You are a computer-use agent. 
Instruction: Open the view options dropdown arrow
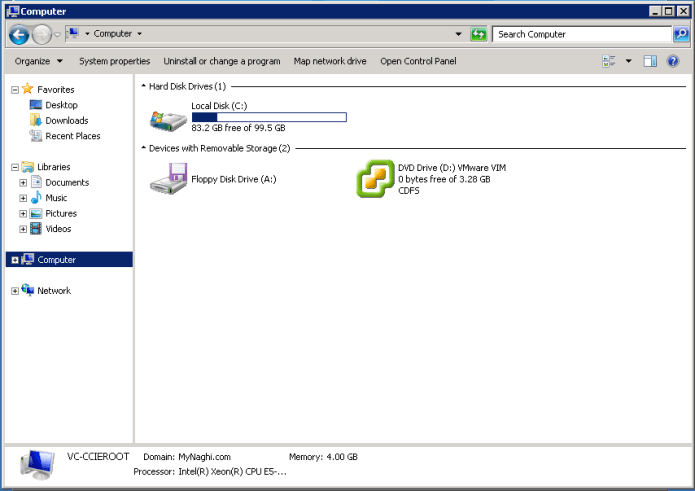coord(628,61)
